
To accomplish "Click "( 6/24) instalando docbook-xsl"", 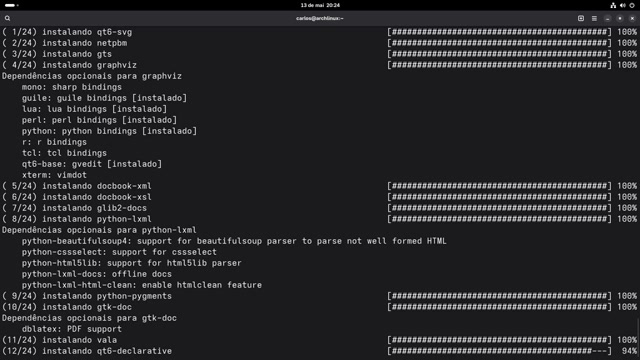I will pyautogui.click(x=77, y=197).
